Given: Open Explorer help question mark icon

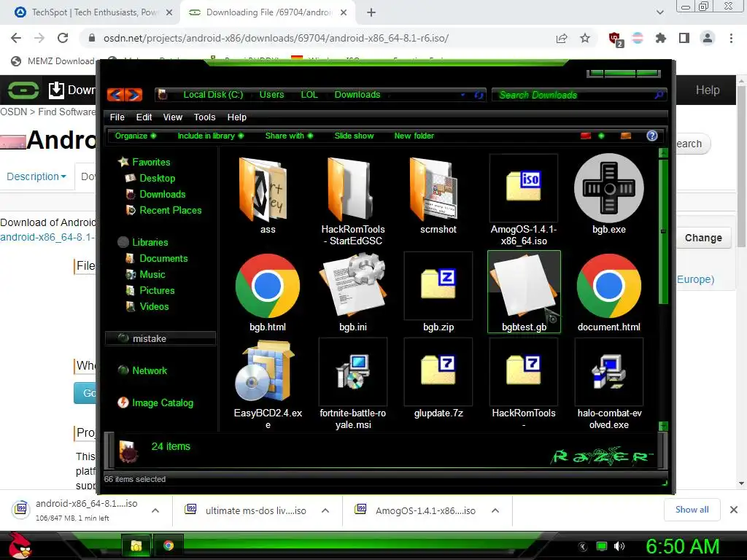Looking at the screenshot, I should coord(651,136).
